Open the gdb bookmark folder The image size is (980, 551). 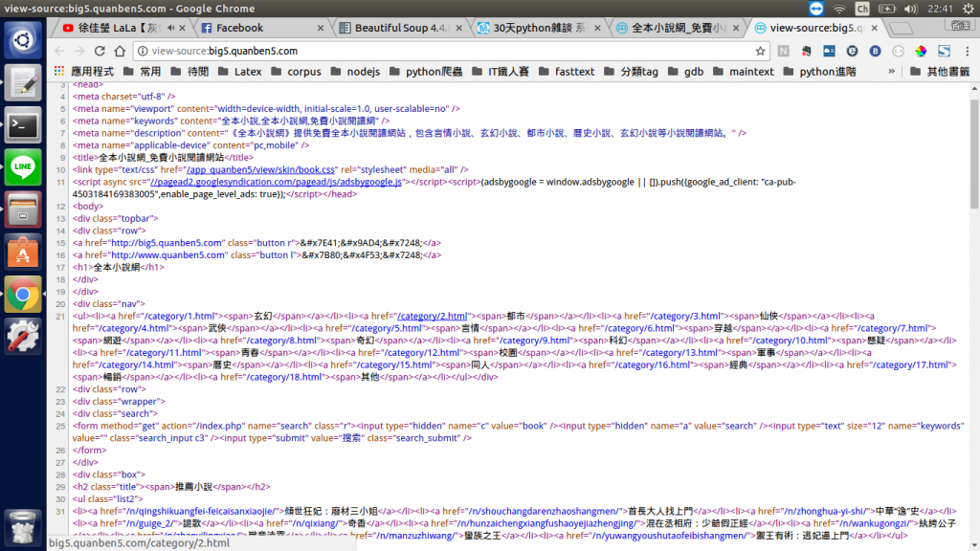tap(685, 71)
